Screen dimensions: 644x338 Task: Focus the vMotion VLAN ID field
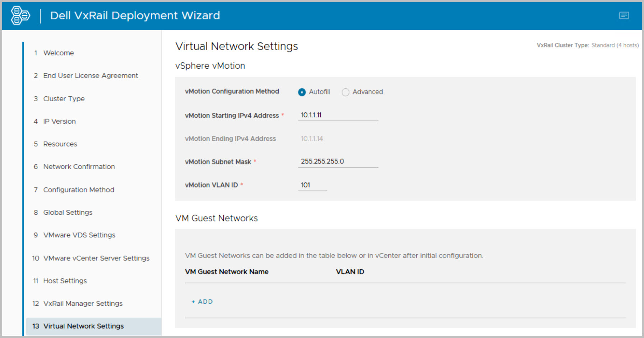tap(312, 185)
